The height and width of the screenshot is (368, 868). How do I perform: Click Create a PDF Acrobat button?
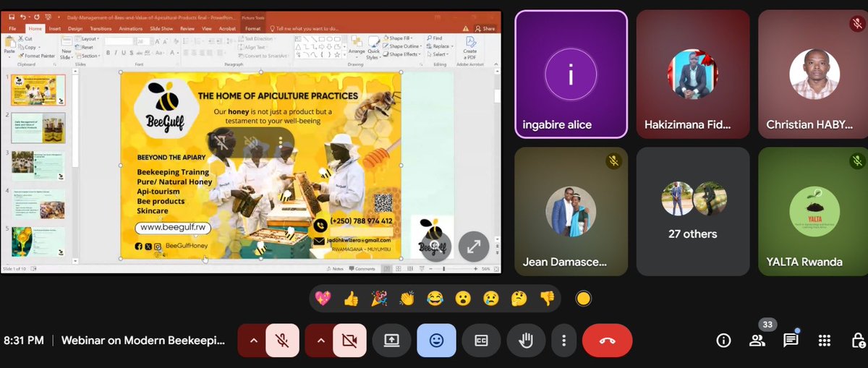click(470, 46)
